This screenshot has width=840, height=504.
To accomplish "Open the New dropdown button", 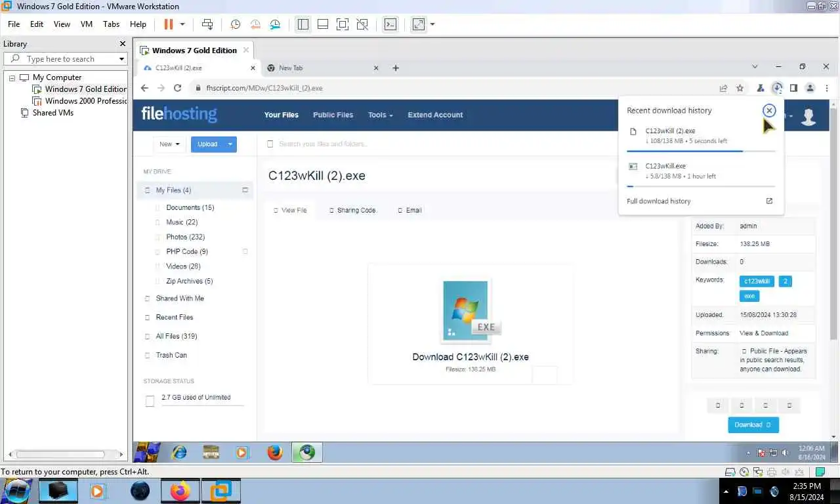I will pyautogui.click(x=169, y=144).
